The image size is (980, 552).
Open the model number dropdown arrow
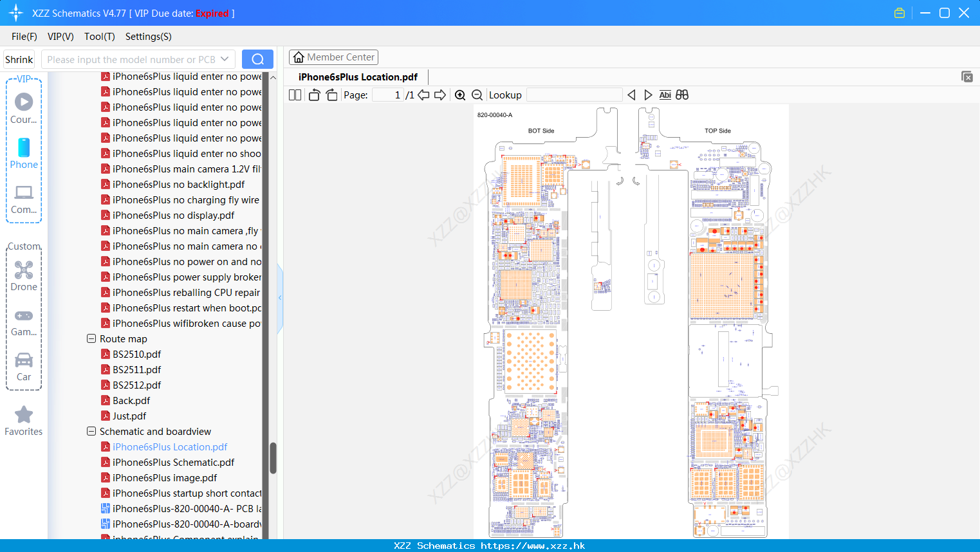coord(225,59)
